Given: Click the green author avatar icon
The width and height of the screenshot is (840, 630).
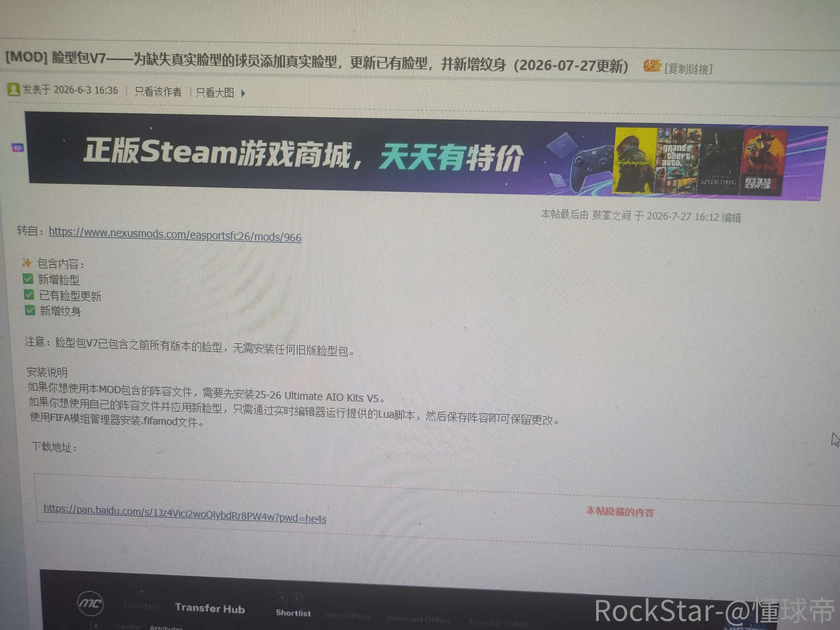Looking at the screenshot, I should tap(13, 90).
